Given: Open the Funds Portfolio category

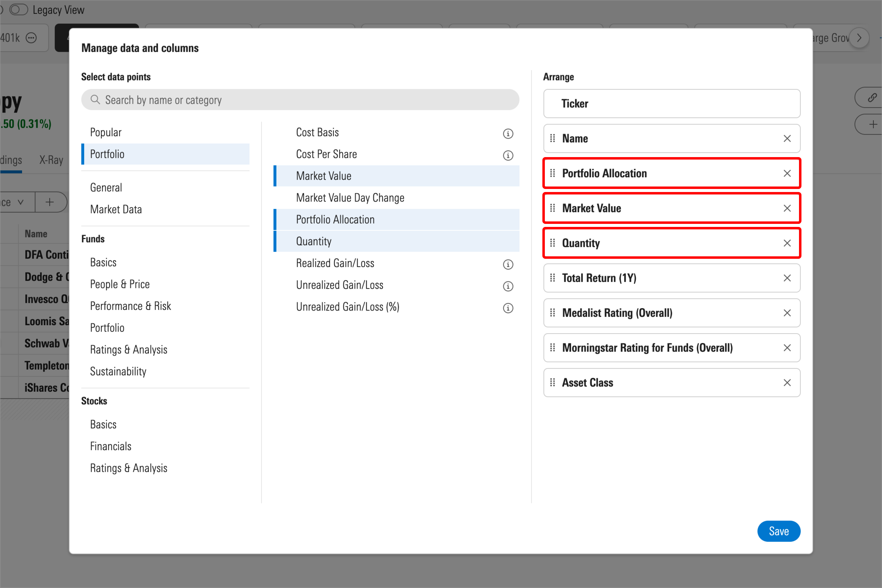Looking at the screenshot, I should (165, 328).
